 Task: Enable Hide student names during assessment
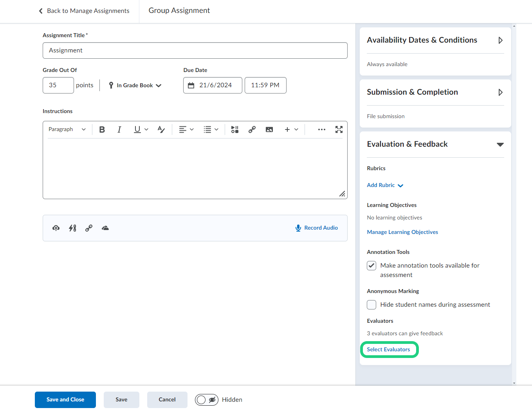click(371, 305)
